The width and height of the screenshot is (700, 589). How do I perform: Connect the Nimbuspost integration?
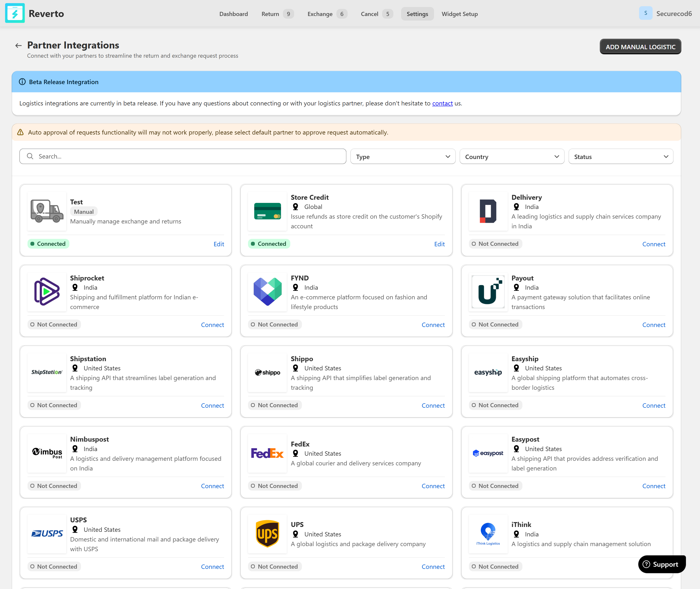(x=212, y=486)
